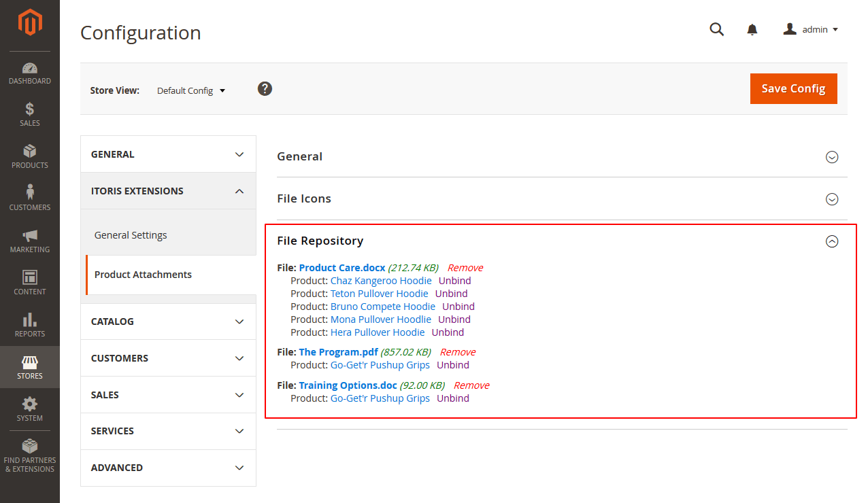The width and height of the screenshot is (868, 503).
Task: Click the store view help question icon
Action: [x=265, y=88]
